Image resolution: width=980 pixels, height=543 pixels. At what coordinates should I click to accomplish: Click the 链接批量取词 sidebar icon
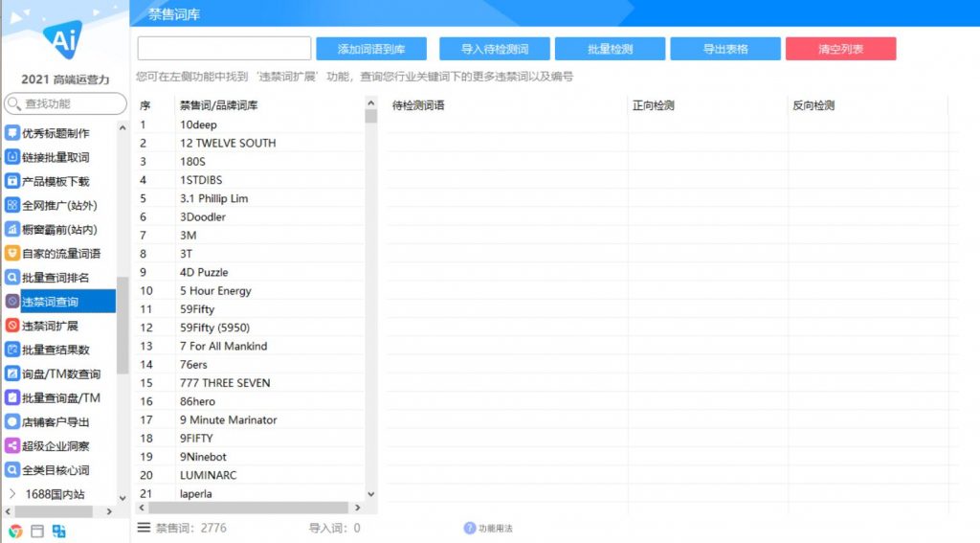[11, 157]
